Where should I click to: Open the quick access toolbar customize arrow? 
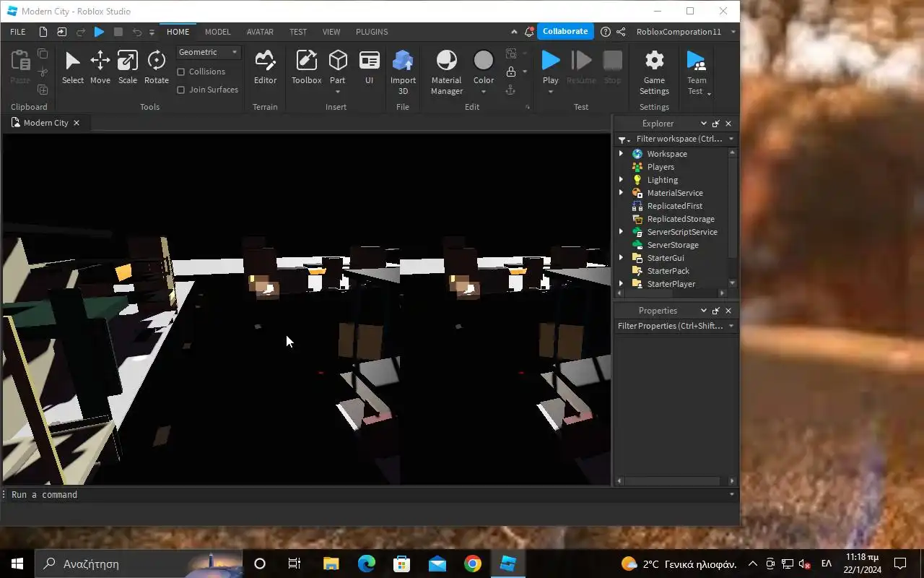click(x=152, y=32)
